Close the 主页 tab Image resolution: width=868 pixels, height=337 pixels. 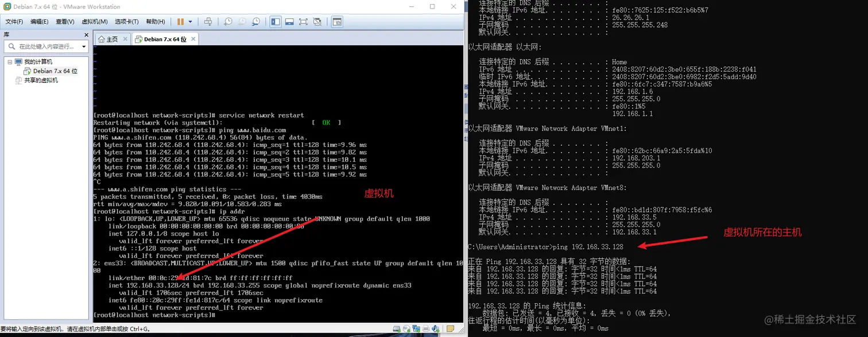tap(125, 39)
